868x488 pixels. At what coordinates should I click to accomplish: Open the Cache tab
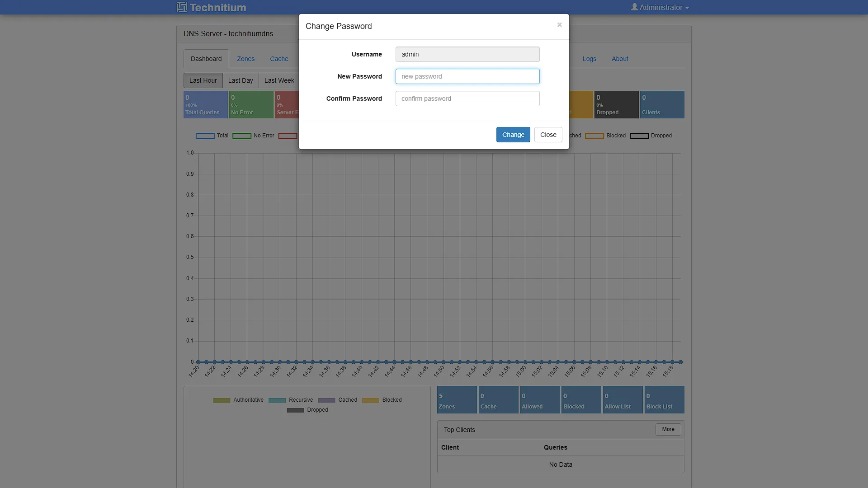279,59
